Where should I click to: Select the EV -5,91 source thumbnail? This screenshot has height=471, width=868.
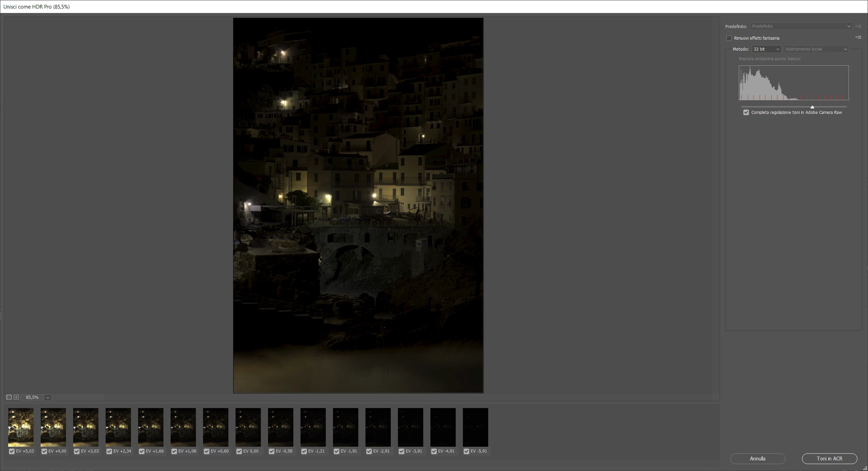pos(476,427)
